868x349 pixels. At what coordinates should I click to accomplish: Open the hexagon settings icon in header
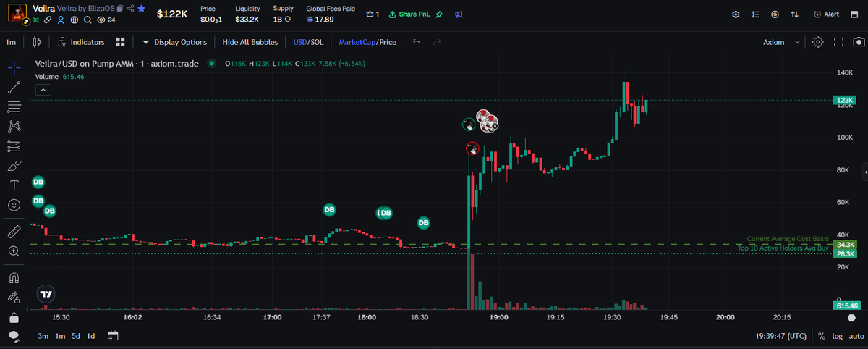[x=736, y=14]
